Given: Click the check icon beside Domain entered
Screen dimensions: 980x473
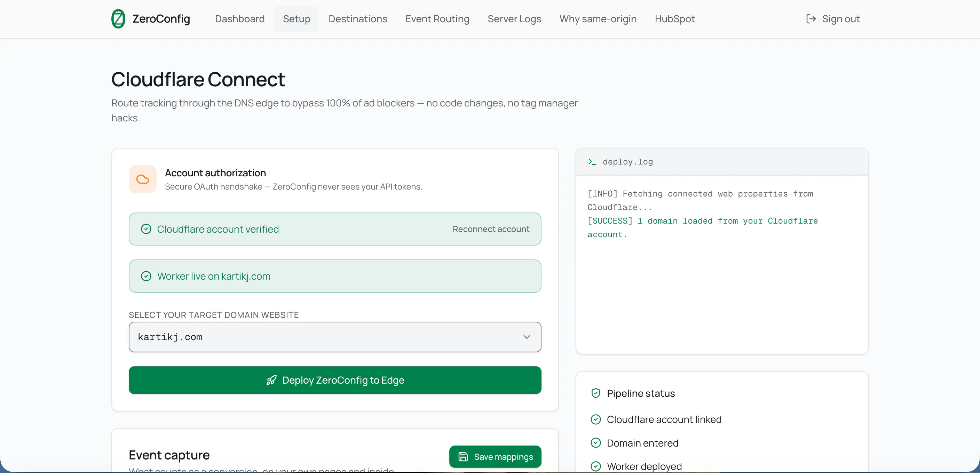Looking at the screenshot, I should [596, 443].
